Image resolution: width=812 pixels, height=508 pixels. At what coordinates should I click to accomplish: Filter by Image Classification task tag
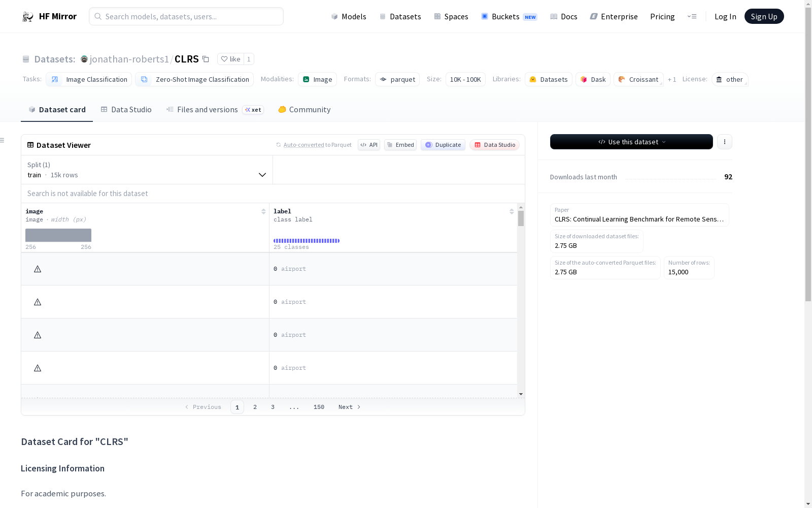89,79
